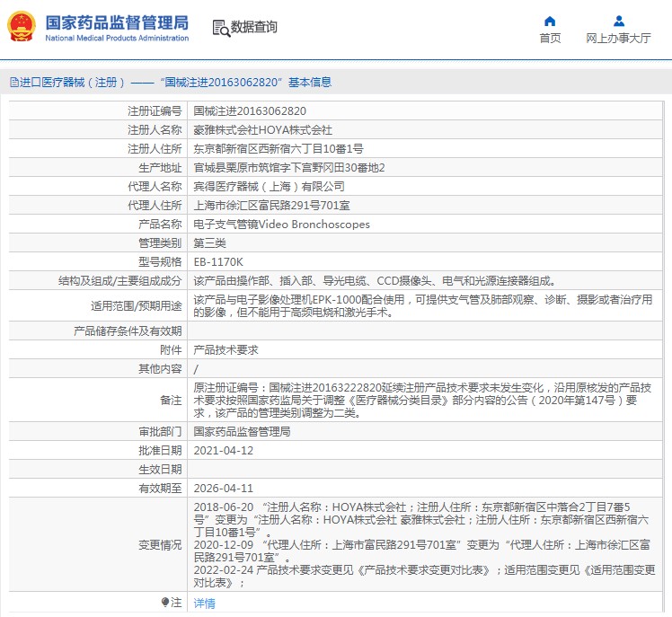This screenshot has width=672, height=617.
Task: Click the page icon before 进口医疗器械
Action: pyautogui.click(x=13, y=83)
